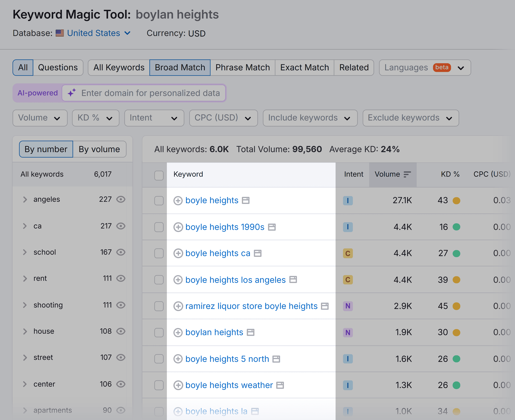Select the Exact Match tab
This screenshot has height=420, width=515.
tap(304, 68)
